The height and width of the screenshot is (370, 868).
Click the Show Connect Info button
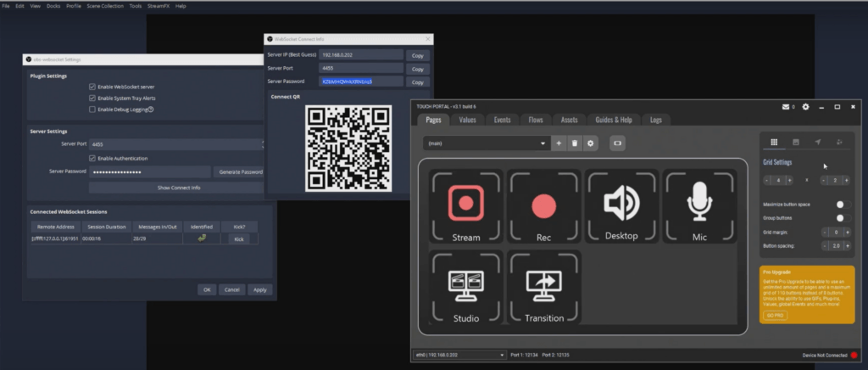[x=177, y=188]
